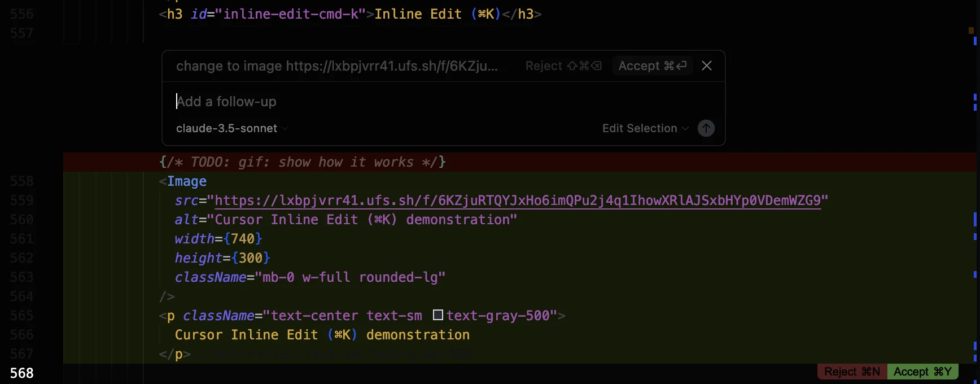980x384 pixels.
Task: Click line number 568 in gutter
Action: [21, 373]
